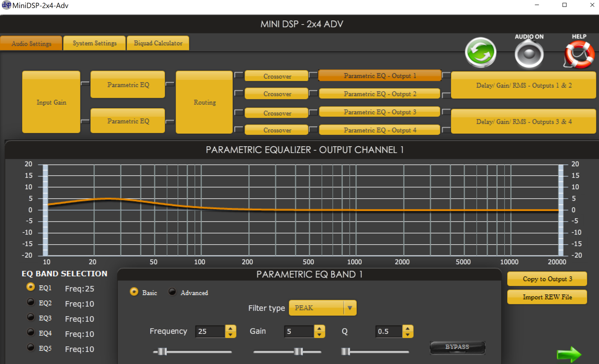Open Parametric EQ - Output 4 block
The image size is (599, 364).
pos(380,130)
